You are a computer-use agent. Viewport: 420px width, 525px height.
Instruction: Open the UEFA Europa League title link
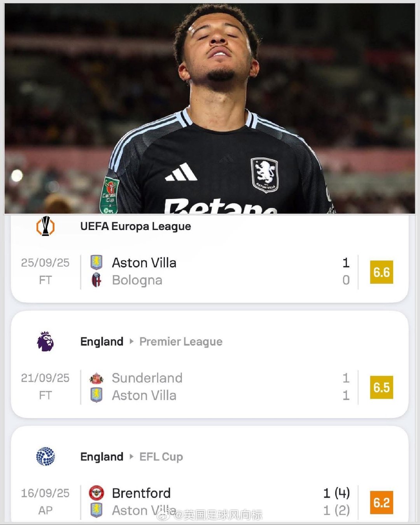(135, 226)
